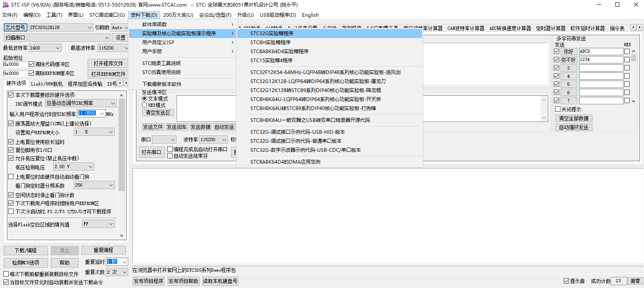Select STC15实验箱4程序 entry
644x288 pixels.
coord(329,60)
